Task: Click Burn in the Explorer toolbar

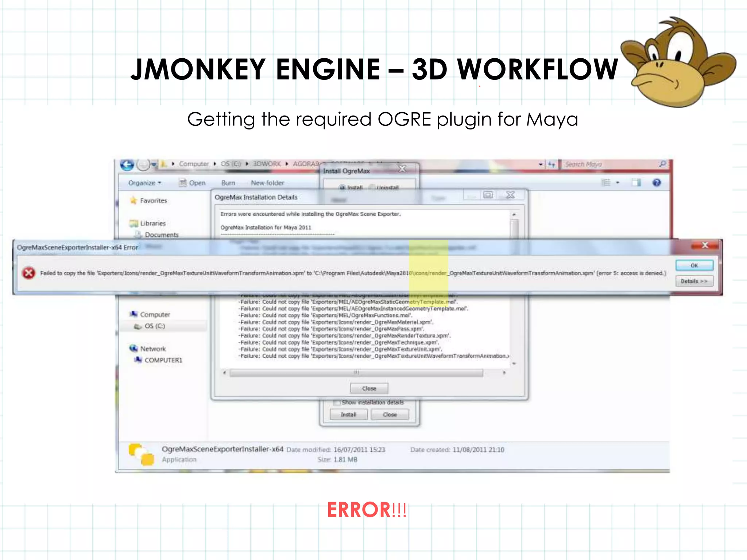Action: 228,183
